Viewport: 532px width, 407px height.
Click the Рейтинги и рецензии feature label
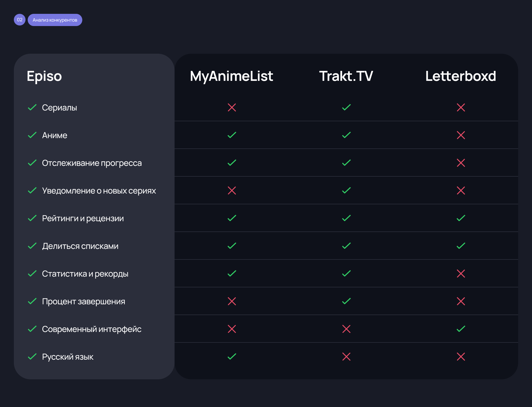coord(83,218)
